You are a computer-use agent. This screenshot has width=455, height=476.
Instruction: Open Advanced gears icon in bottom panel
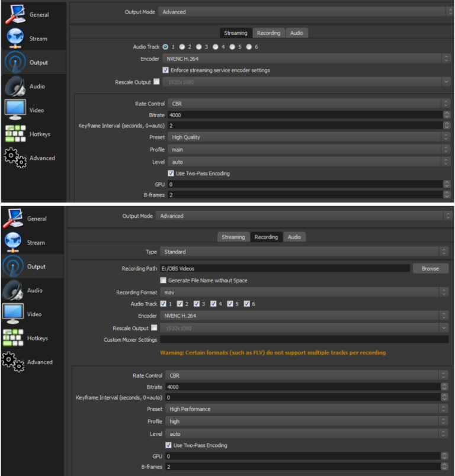click(x=13, y=362)
